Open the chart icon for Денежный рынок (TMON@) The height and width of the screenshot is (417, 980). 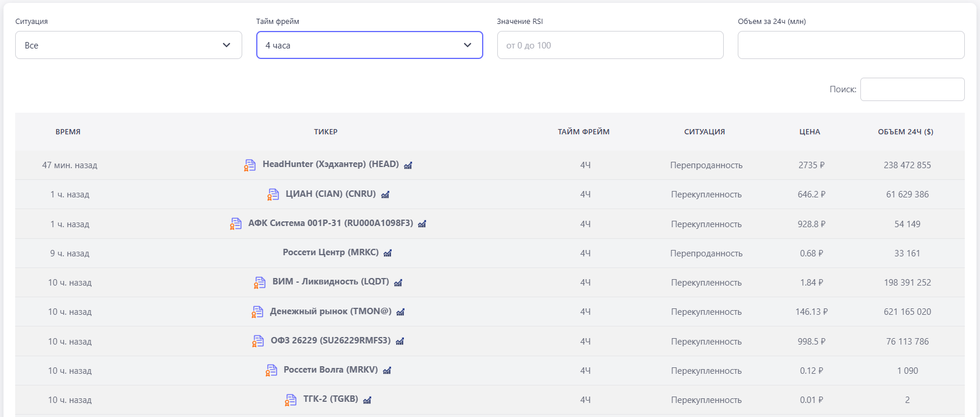400,312
